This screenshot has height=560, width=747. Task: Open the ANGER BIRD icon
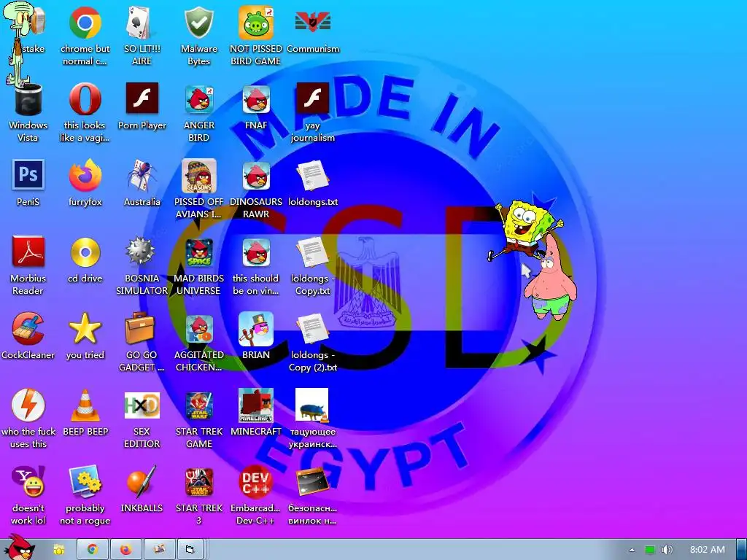pyautogui.click(x=198, y=99)
